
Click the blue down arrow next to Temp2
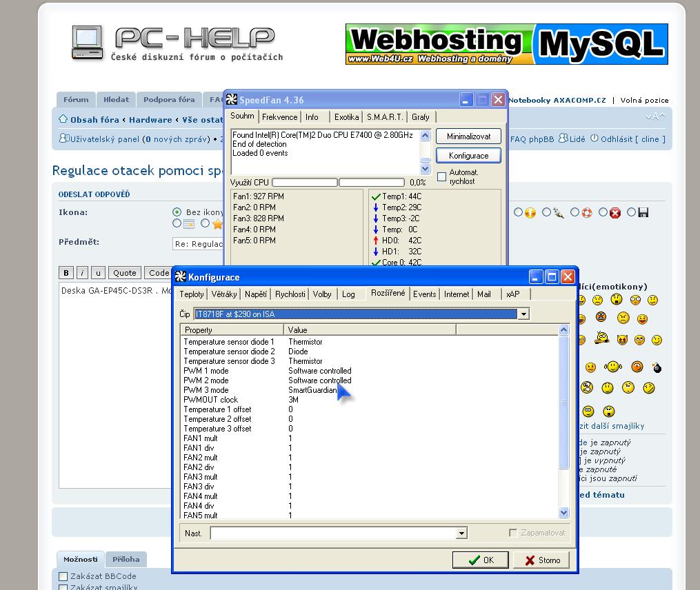click(375, 207)
